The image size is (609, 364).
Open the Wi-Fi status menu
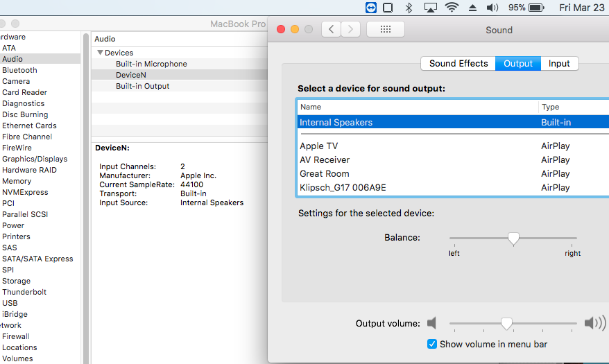452,8
